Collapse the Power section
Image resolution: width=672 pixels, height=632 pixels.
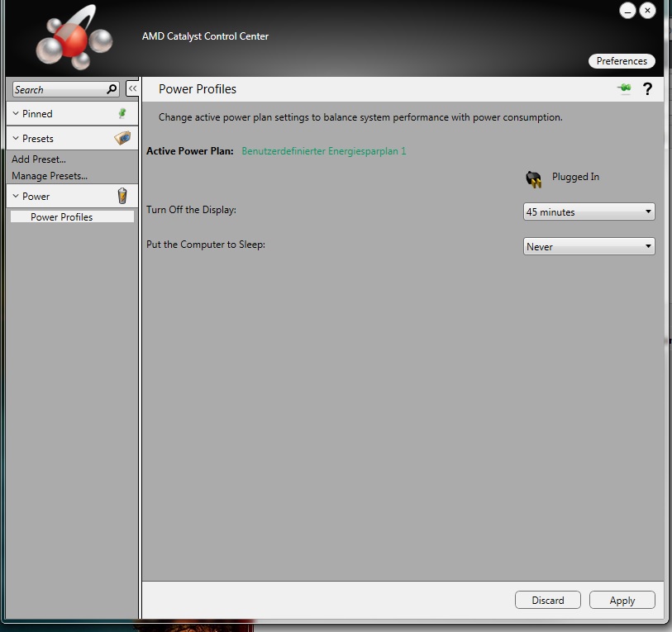[x=16, y=196]
